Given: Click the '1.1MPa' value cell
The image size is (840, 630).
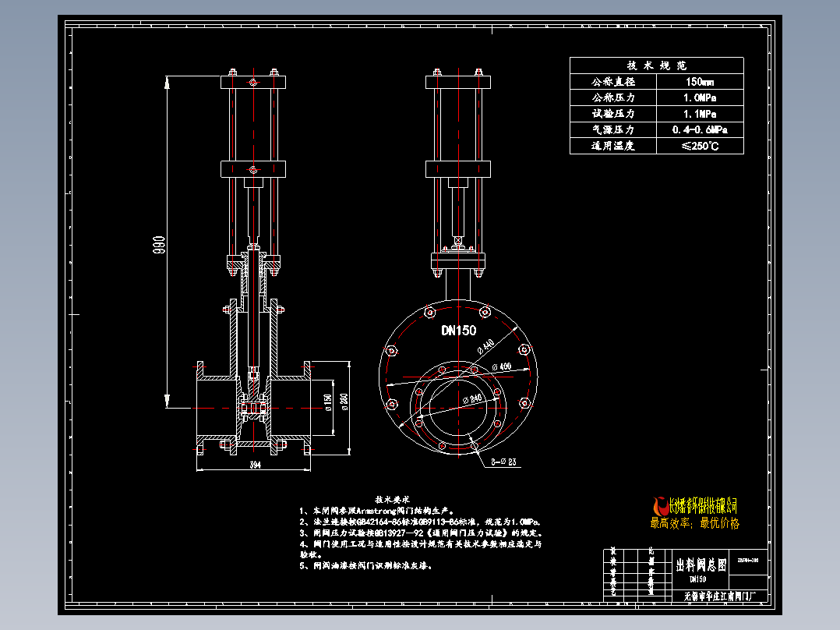Looking at the screenshot, I should point(700,114).
